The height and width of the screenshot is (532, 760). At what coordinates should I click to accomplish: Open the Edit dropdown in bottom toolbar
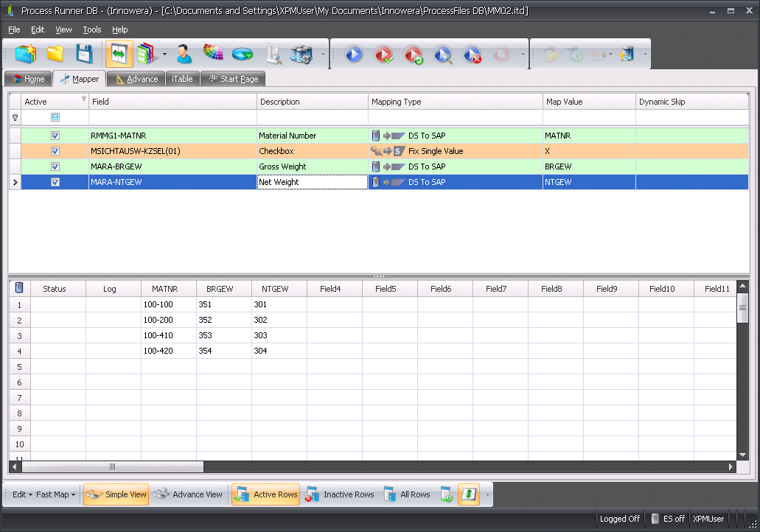[22, 494]
